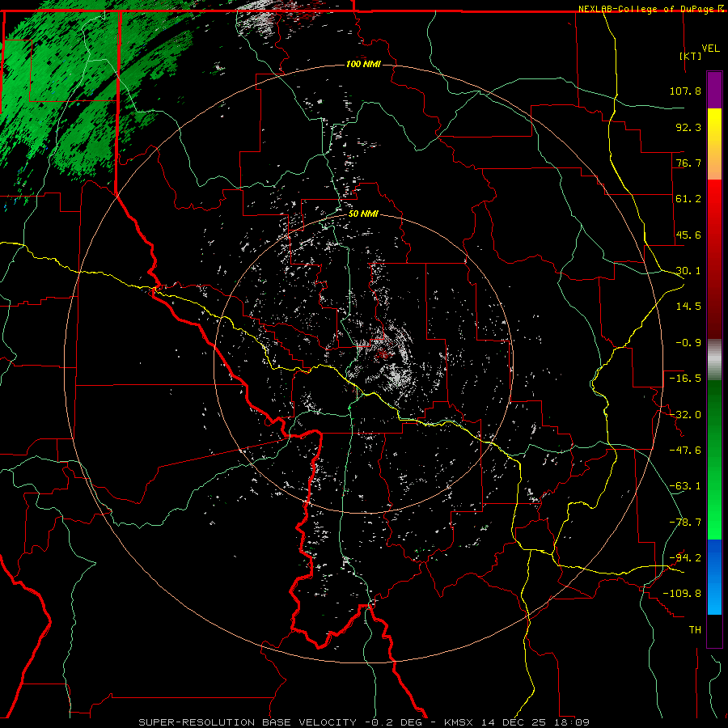Click the 61.2 velocity scale value
Viewport: 728px width, 728px height.
point(688,199)
